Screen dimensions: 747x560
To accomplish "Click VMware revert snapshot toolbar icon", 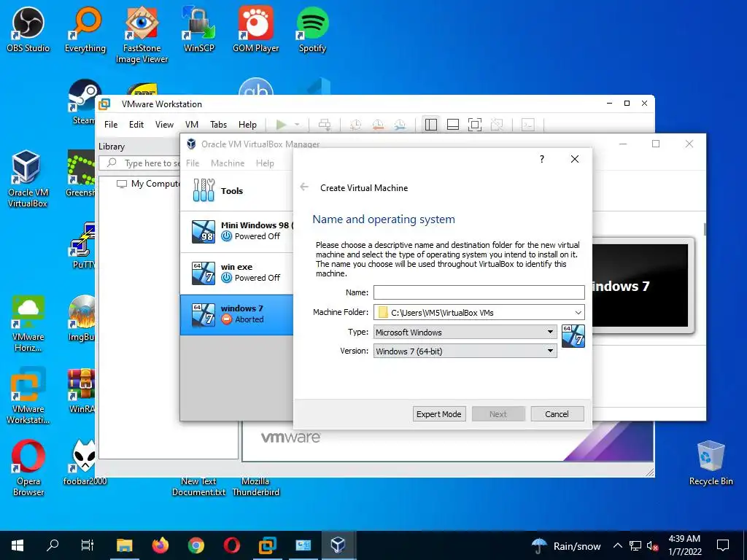I will pos(378,125).
